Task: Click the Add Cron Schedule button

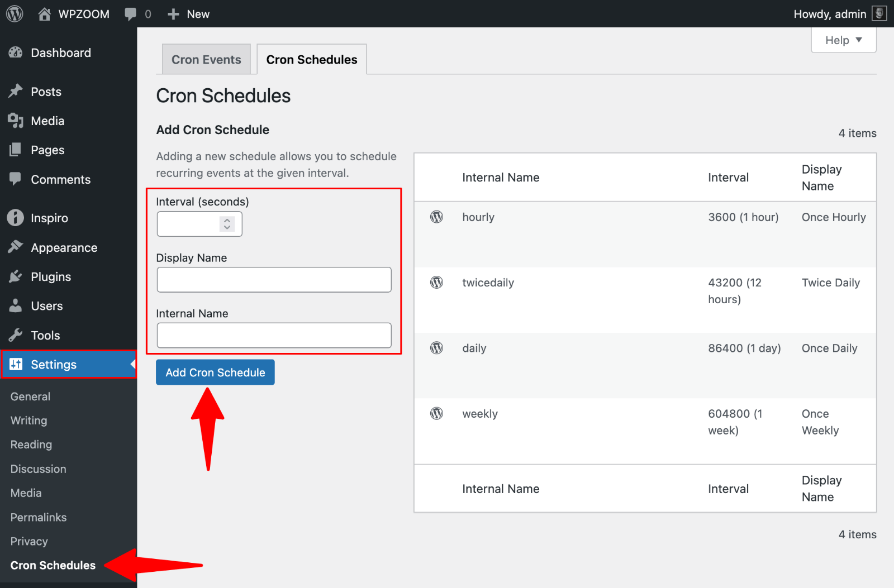Action: pyautogui.click(x=215, y=372)
